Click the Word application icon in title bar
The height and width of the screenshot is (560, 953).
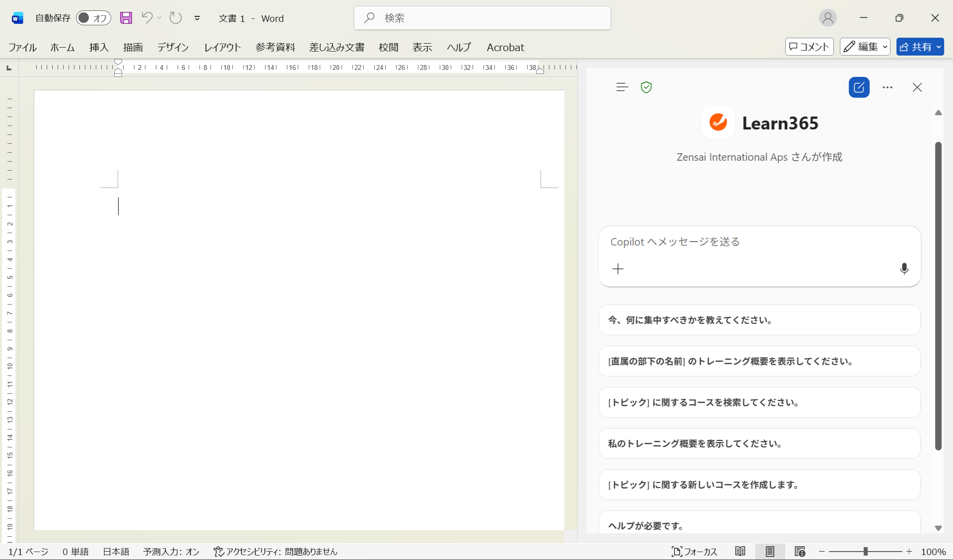pos(17,18)
